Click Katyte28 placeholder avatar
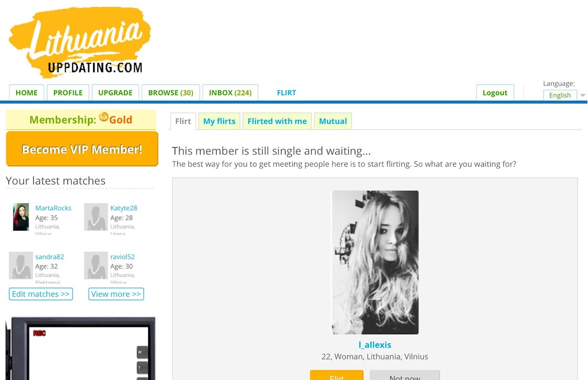 (x=96, y=217)
